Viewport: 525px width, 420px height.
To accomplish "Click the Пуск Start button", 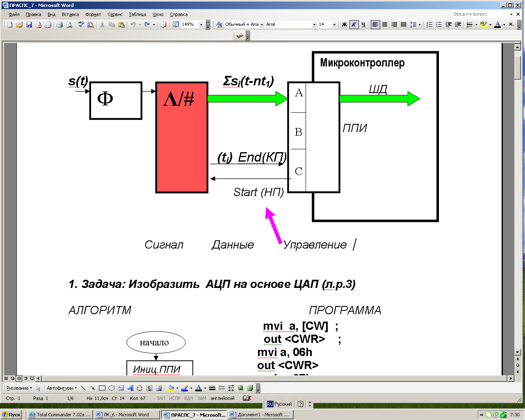I will [x=11, y=415].
